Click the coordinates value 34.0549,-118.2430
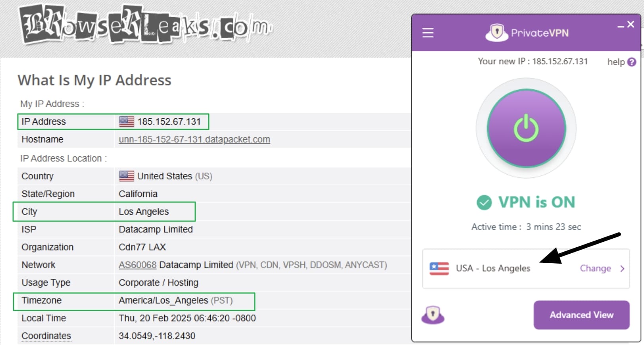644x345 pixels. (157, 336)
